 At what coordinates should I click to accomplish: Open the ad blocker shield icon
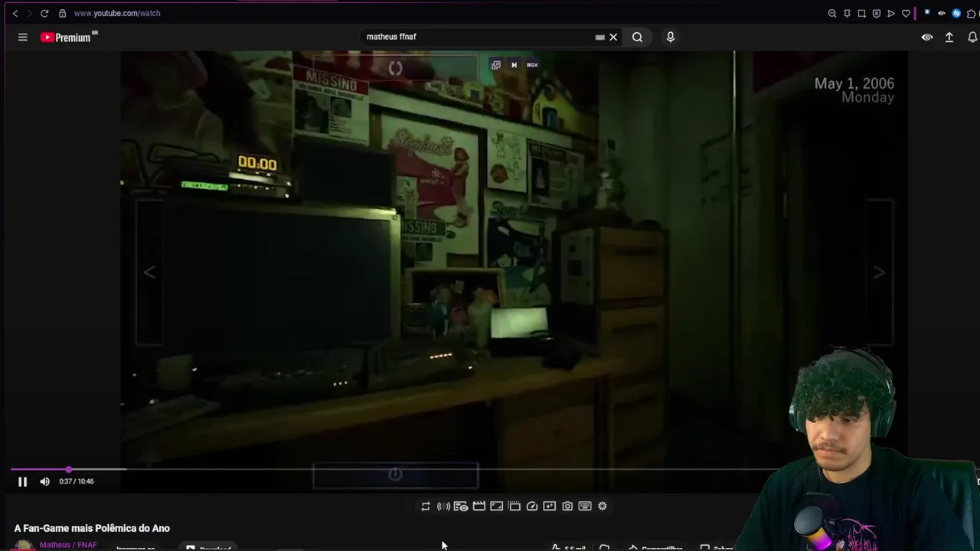pyautogui.click(x=877, y=13)
